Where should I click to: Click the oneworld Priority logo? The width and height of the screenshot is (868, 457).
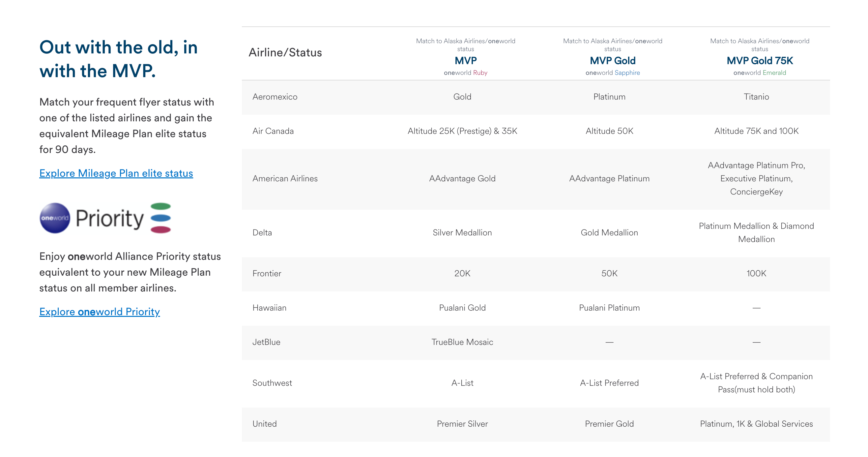(x=105, y=218)
